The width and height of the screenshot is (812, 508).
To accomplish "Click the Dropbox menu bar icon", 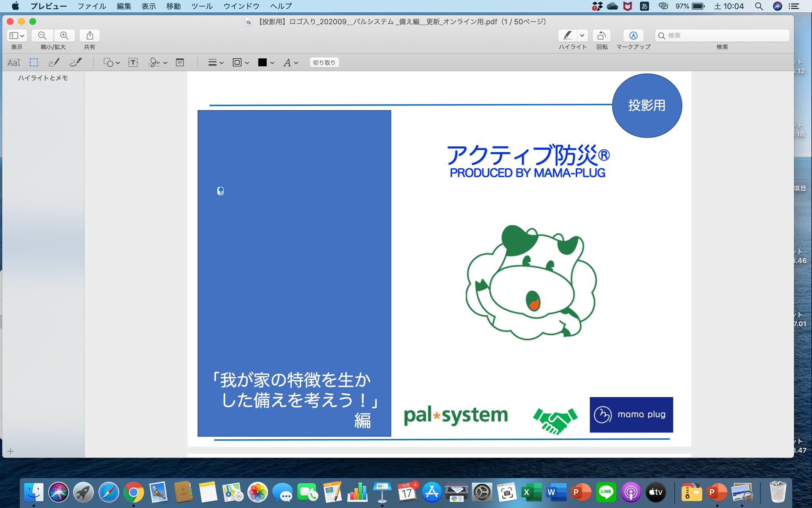I will [598, 6].
